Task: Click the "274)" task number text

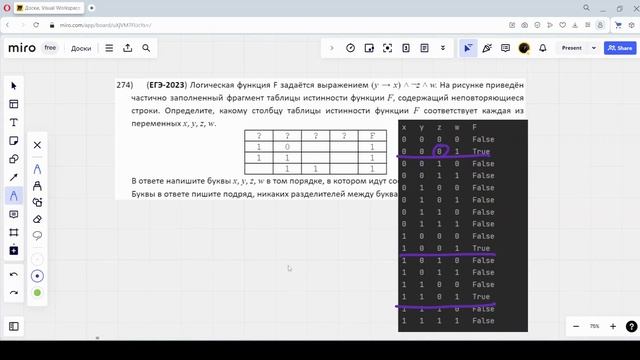Action: (x=125, y=85)
